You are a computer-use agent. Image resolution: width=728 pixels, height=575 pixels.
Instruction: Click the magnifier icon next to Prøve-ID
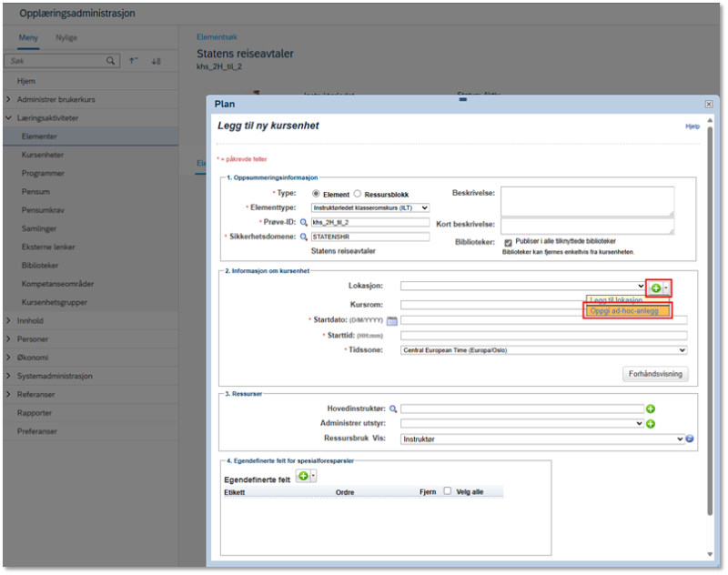tap(304, 222)
